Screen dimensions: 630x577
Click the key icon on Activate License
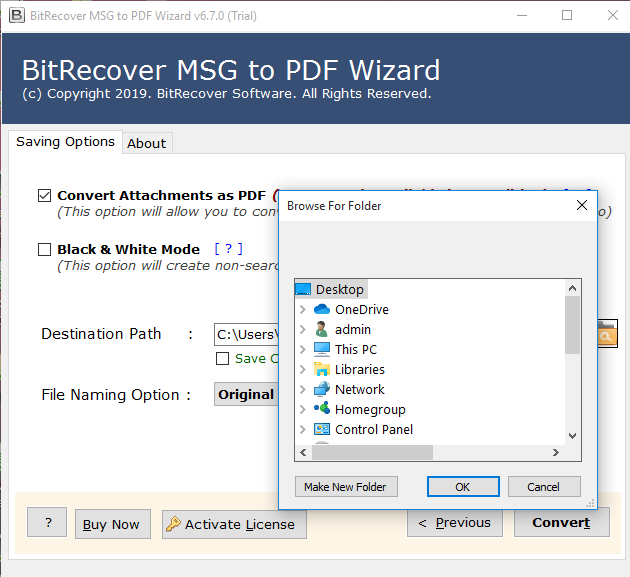click(174, 524)
